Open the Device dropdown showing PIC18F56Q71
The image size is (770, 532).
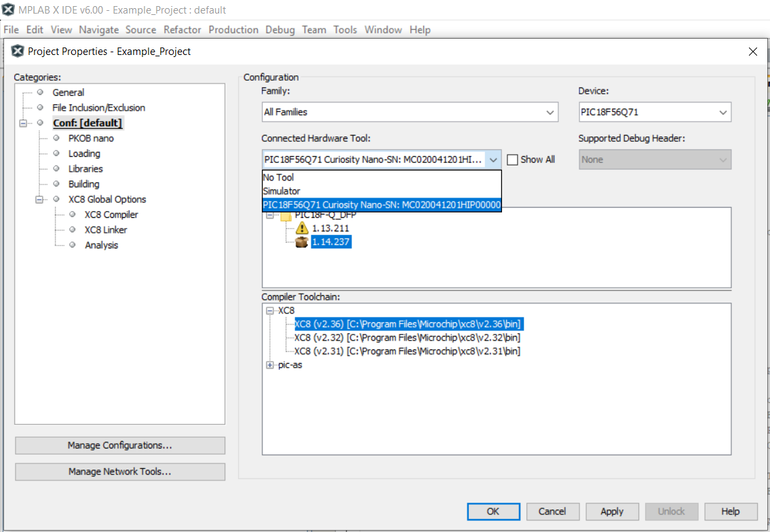(x=723, y=112)
